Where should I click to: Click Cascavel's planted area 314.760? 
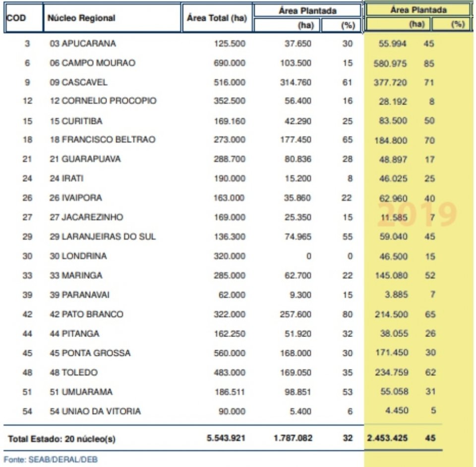296,82
